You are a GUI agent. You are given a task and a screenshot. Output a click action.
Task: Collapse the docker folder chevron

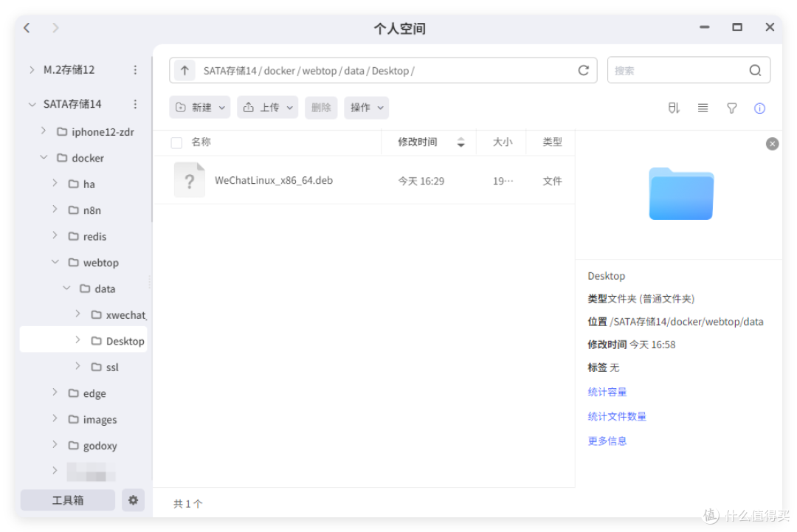(44, 157)
